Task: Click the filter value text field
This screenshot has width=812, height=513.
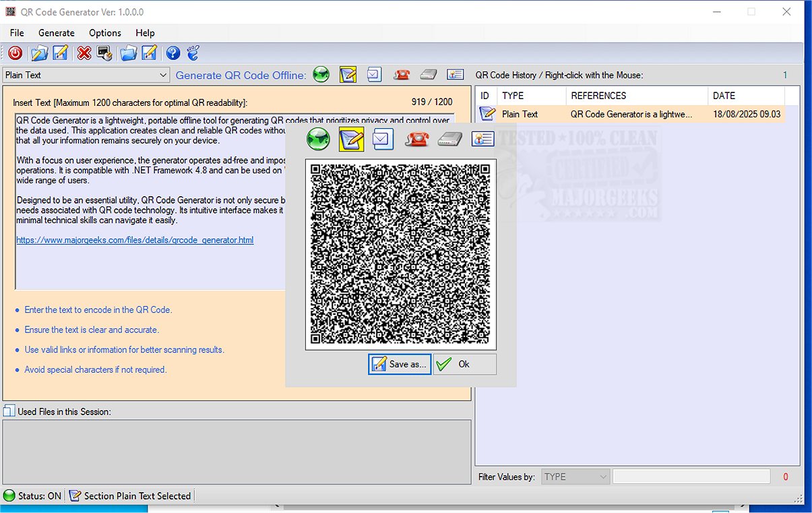Action: (691, 477)
